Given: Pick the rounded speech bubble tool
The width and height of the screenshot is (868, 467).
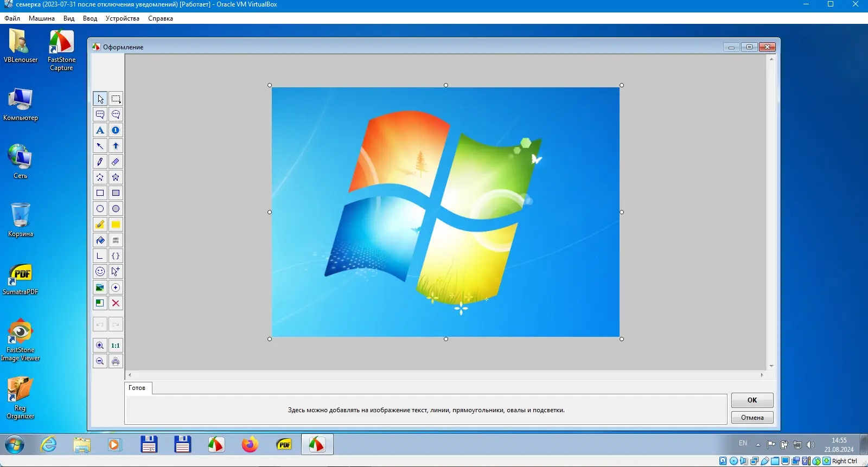Looking at the screenshot, I should (x=116, y=114).
